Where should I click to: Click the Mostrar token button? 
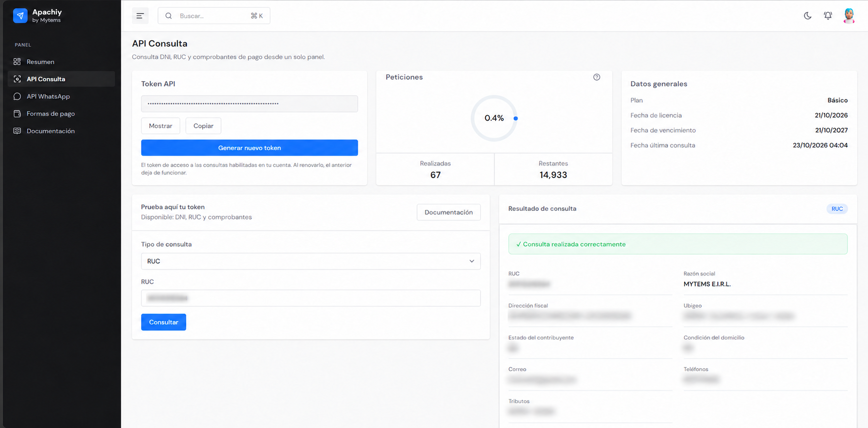pos(160,126)
